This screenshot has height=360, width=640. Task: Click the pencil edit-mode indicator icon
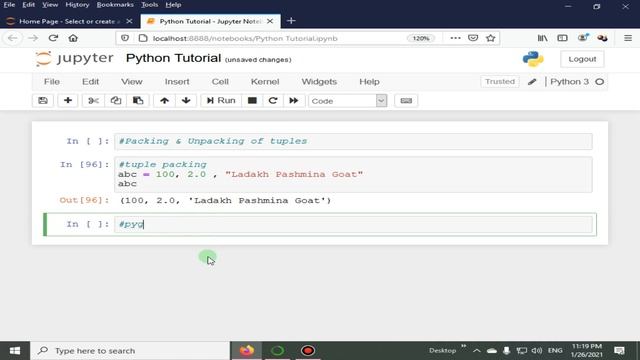tap(532, 82)
